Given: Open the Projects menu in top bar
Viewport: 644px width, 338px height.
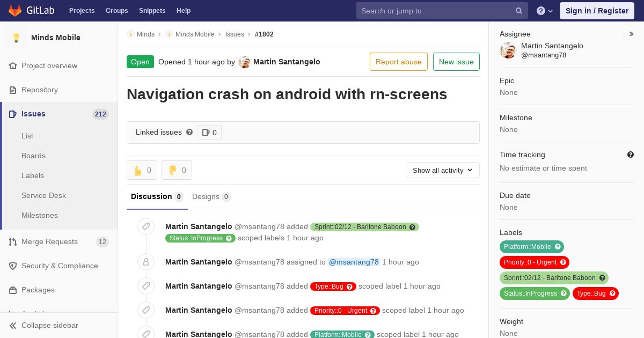Looking at the screenshot, I should [x=82, y=11].
